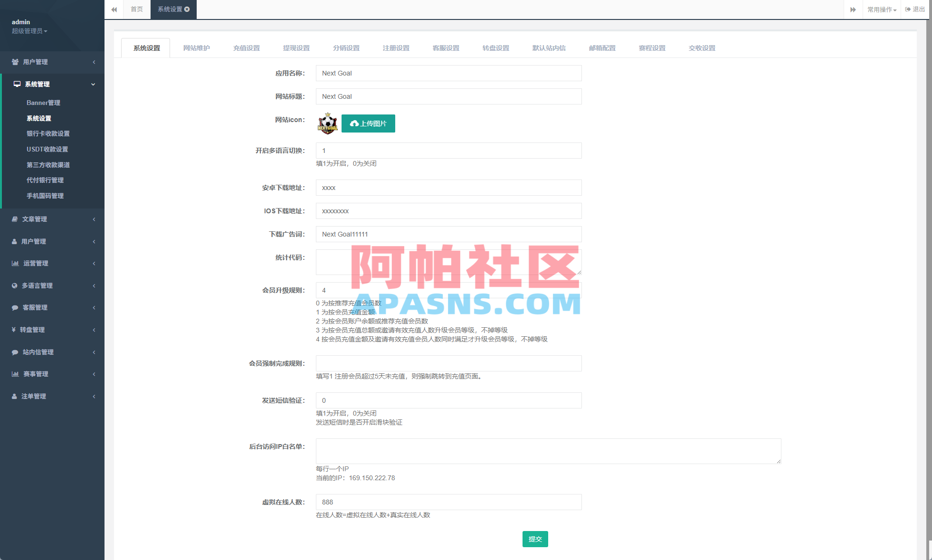
Task: Click the 会员强制完成规则 input field
Action: pyautogui.click(x=449, y=363)
